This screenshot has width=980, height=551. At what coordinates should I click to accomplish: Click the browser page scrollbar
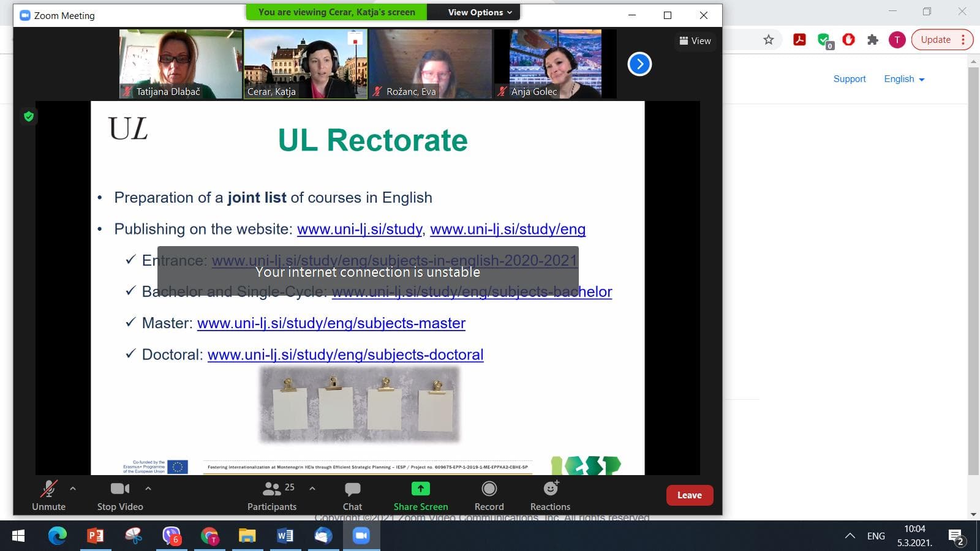click(x=973, y=271)
